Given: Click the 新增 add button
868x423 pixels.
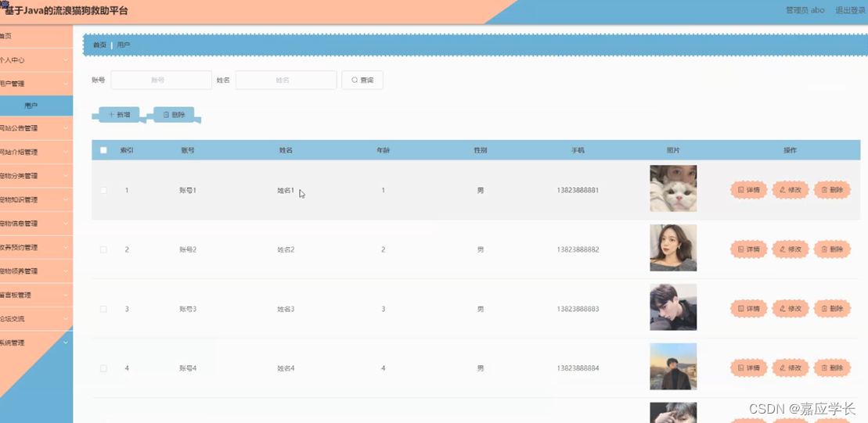Looking at the screenshot, I should pos(119,114).
